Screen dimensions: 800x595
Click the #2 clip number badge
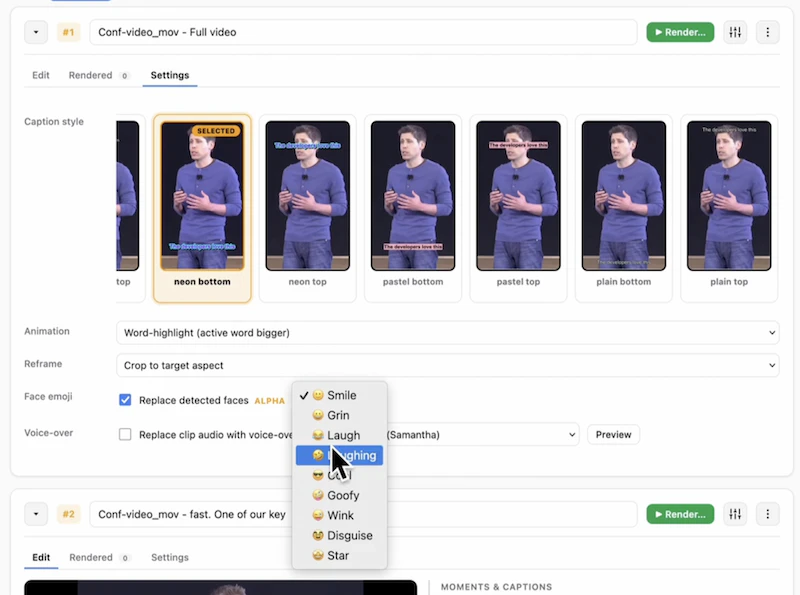click(x=68, y=514)
